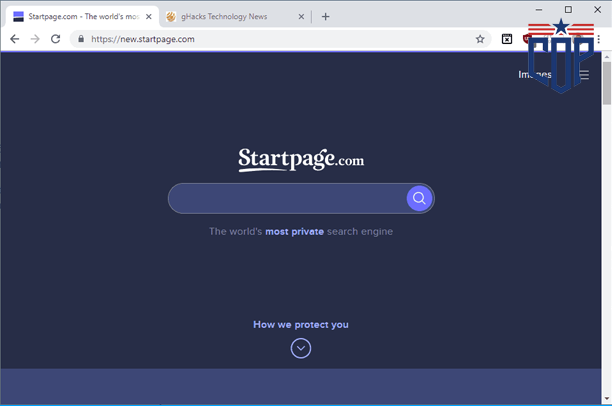
Task: Close the Startpage.com tab
Action: 149,16
